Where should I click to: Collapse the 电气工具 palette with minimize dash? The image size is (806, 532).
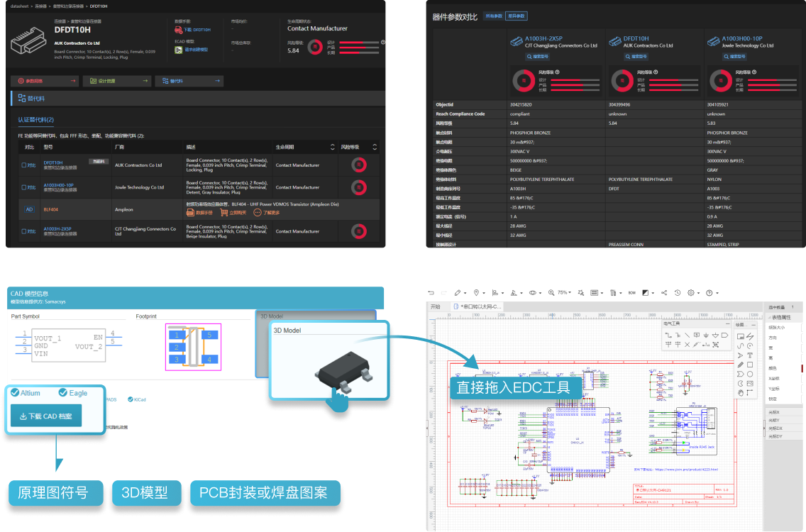coord(727,324)
